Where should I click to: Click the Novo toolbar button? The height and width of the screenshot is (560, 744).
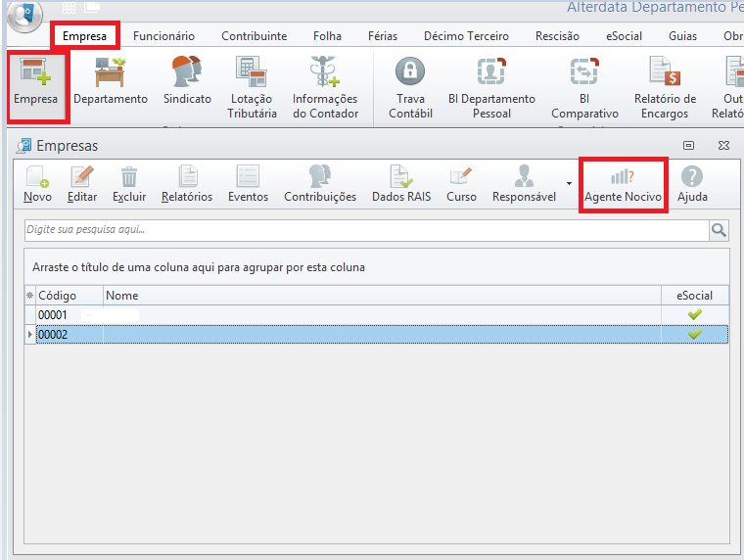37,184
